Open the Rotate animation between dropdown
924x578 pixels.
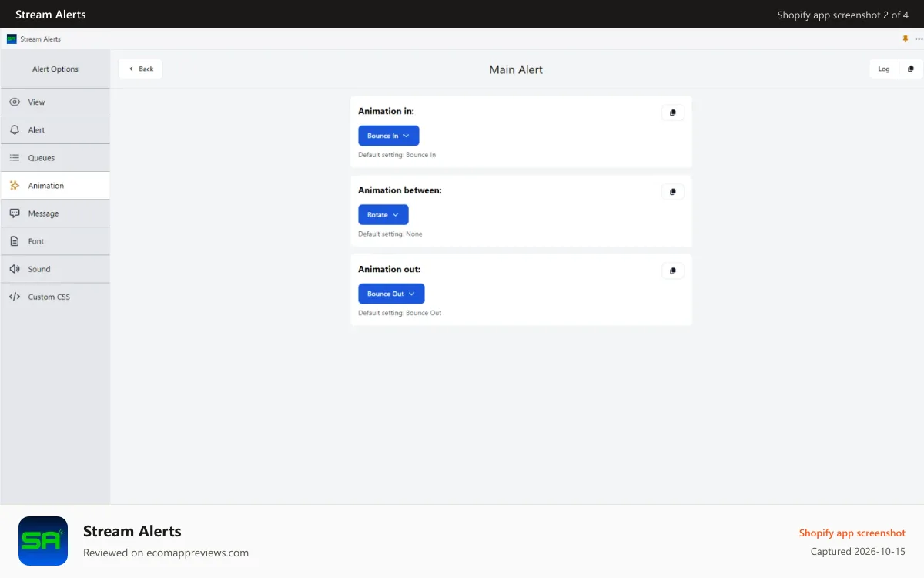pyautogui.click(x=383, y=214)
